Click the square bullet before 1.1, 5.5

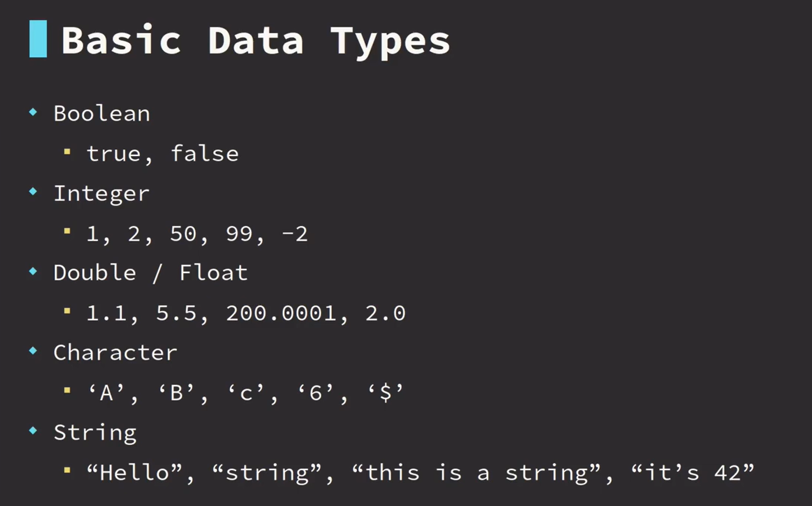67,311
